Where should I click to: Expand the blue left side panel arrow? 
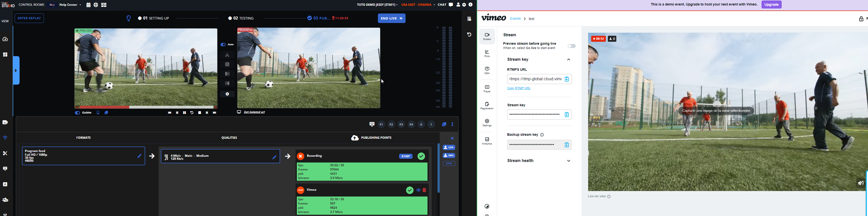[x=16, y=70]
